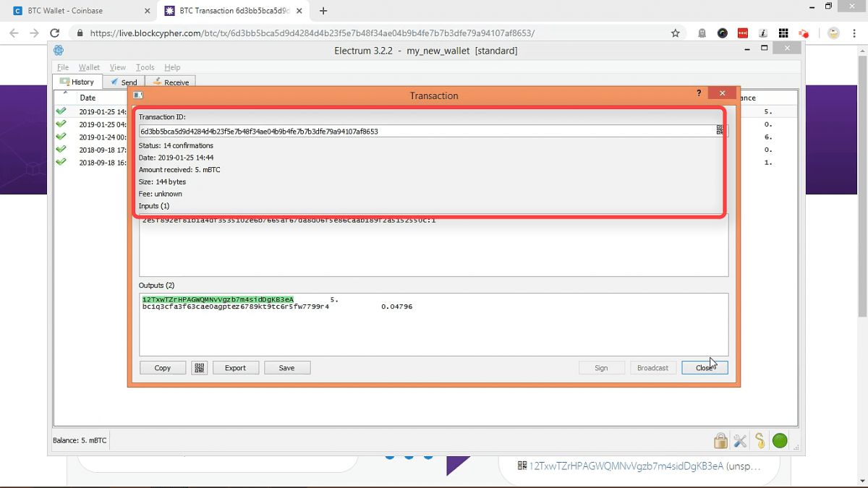Click the 'Status: 14 confirmations' label
The height and width of the screenshot is (488, 868).
[x=176, y=145]
